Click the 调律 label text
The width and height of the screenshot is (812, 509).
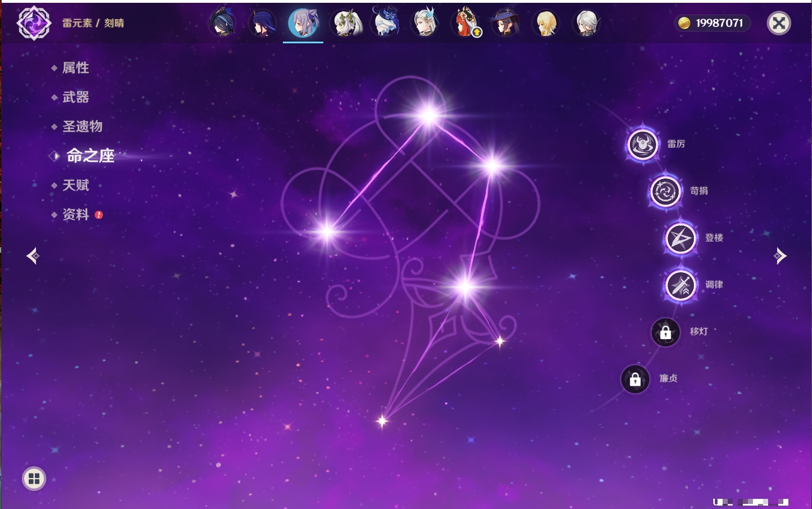click(714, 285)
